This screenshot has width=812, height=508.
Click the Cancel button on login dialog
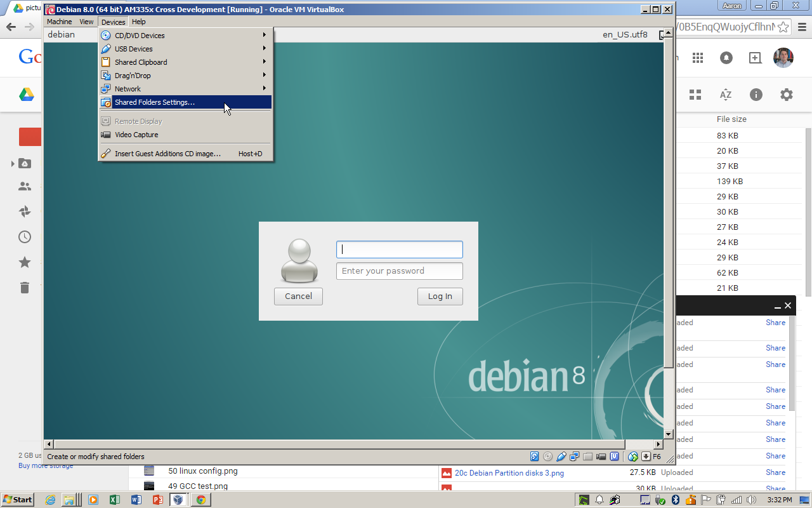pos(298,296)
